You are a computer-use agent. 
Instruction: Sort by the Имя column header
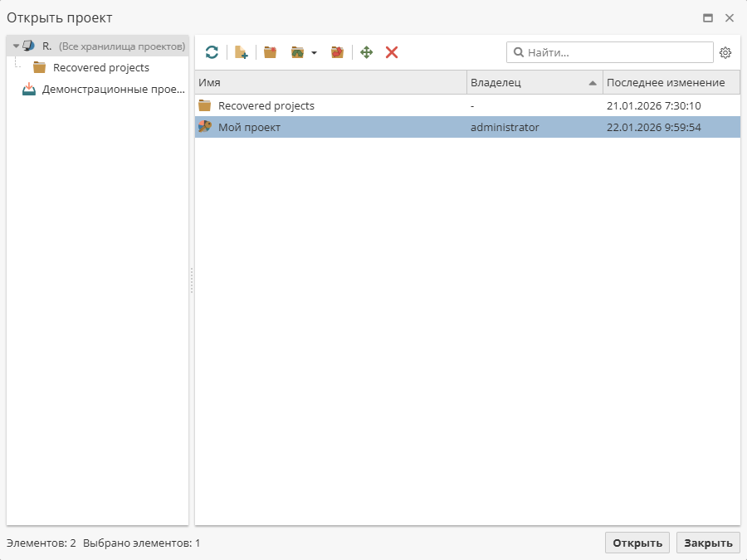[330, 82]
